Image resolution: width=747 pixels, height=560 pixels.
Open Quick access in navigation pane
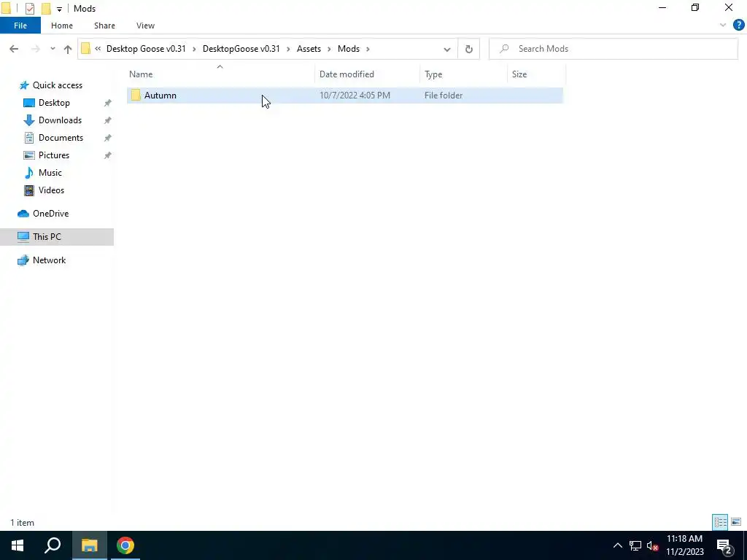tap(57, 85)
